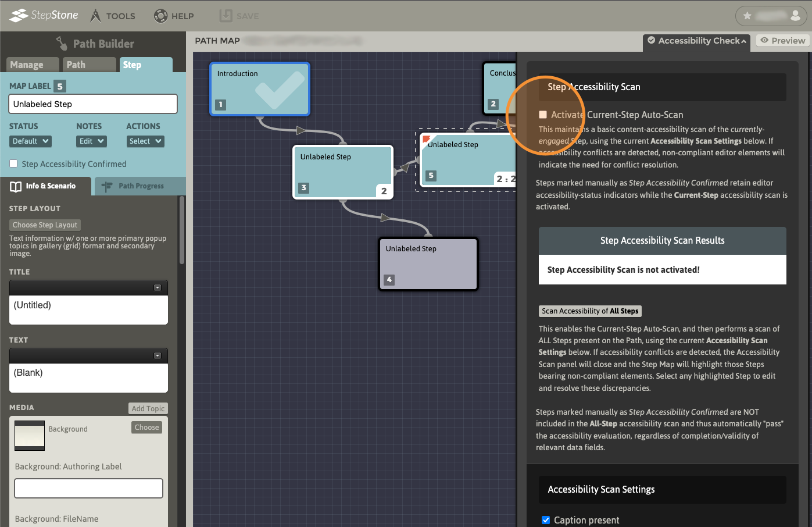812x527 pixels.
Task: Click the Help lifebuoy icon
Action: click(160, 16)
